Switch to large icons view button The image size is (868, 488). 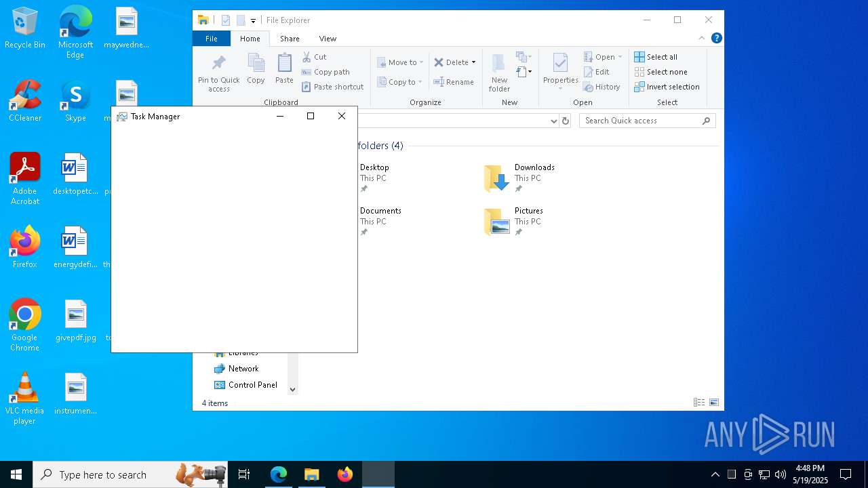[713, 403]
